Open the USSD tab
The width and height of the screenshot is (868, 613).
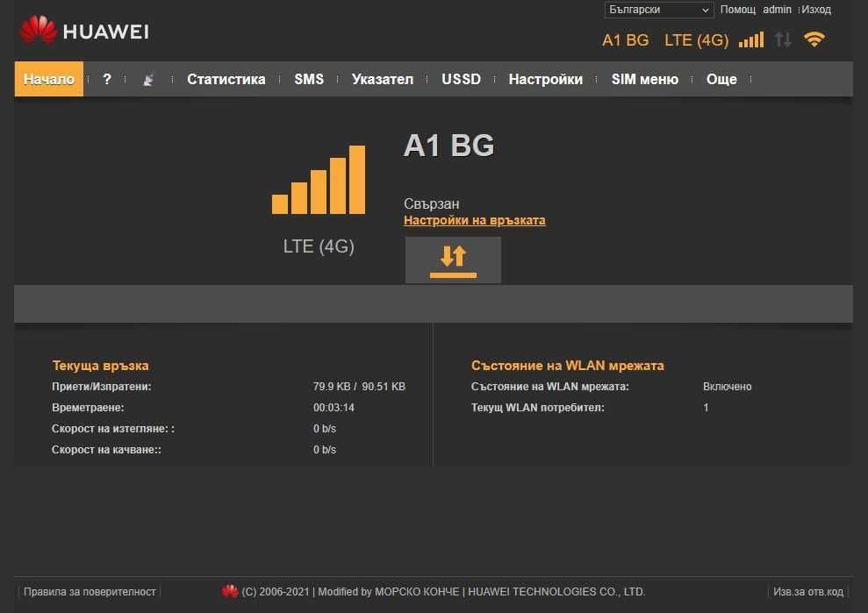pos(461,79)
